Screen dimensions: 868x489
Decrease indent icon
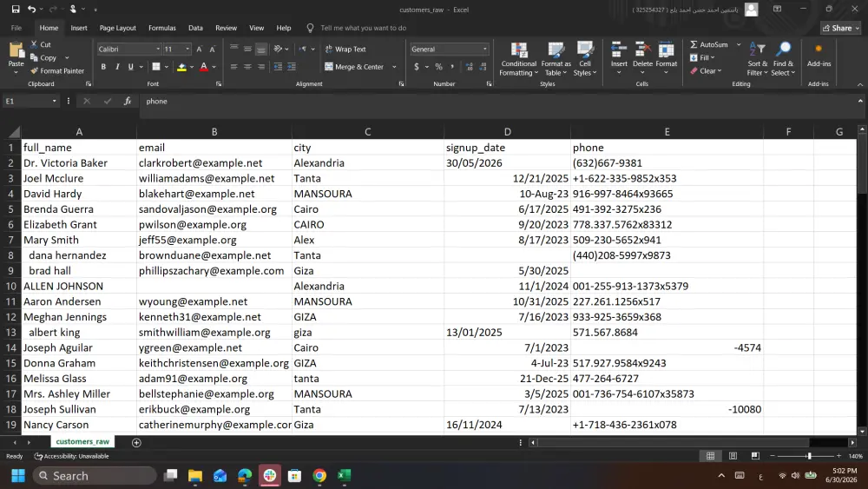coord(278,67)
